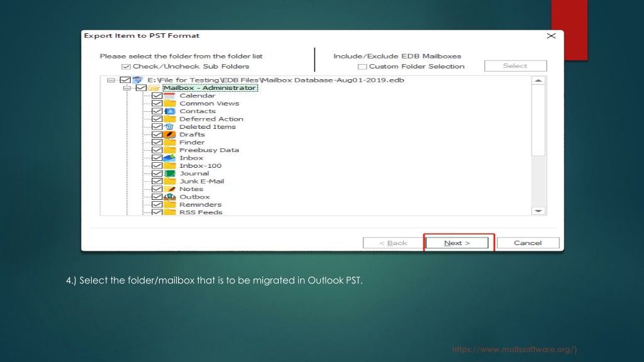Click the EDB database file icon
The height and width of the screenshot is (362, 644).
point(138,80)
